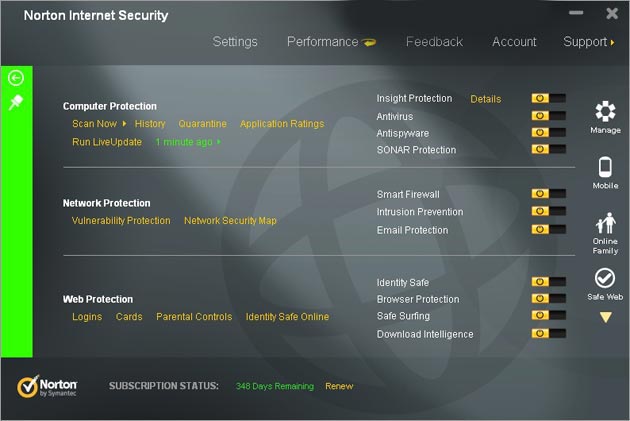Click the Renew subscription link
The height and width of the screenshot is (421, 630).
[339, 386]
